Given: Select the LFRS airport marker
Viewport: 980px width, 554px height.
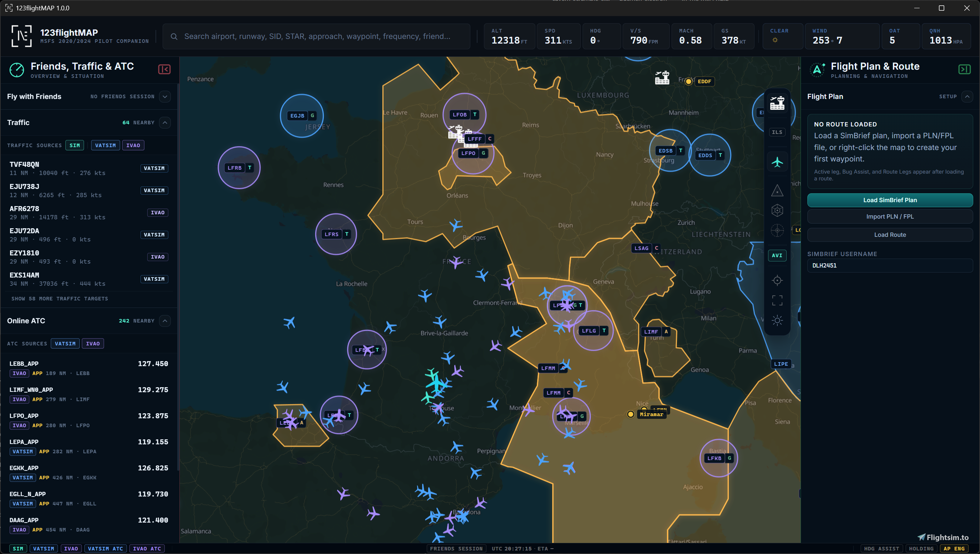Looking at the screenshot, I should (337, 234).
